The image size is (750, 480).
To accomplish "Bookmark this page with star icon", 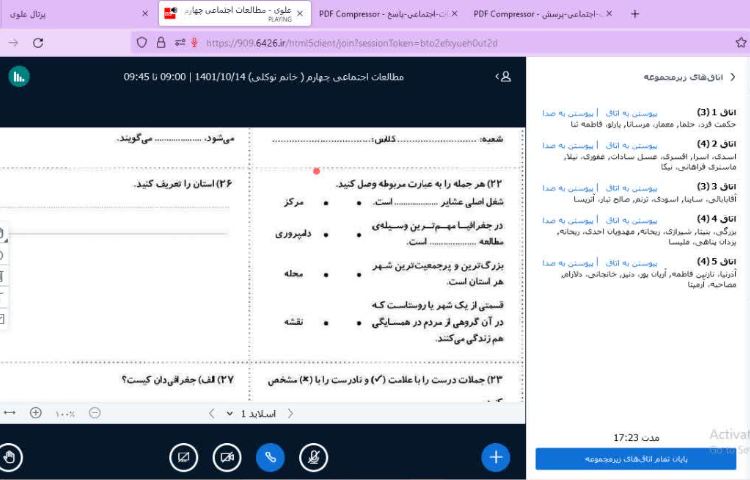I will coord(741,43).
